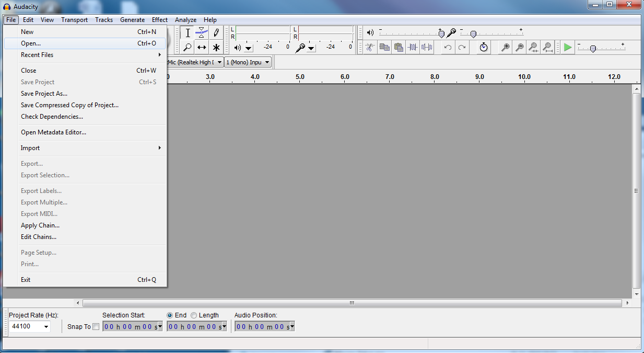Expand the Import submenu
644x353 pixels.
pyautogui.click(x=85, y=148)
